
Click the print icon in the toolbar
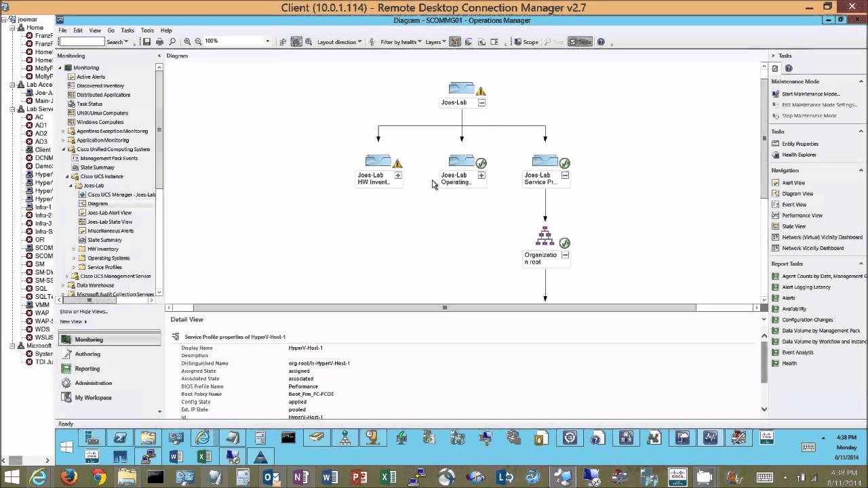click(159, 42)
